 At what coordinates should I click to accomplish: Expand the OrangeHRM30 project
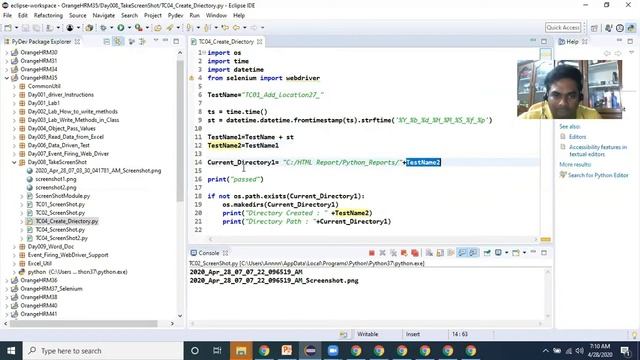(x=7, y=52)
